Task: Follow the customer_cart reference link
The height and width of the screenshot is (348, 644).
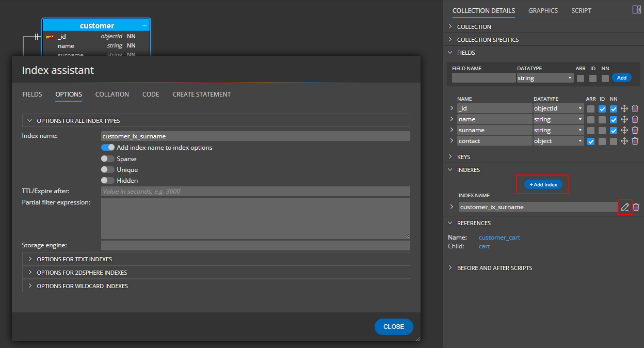Action: click(499, 237)
